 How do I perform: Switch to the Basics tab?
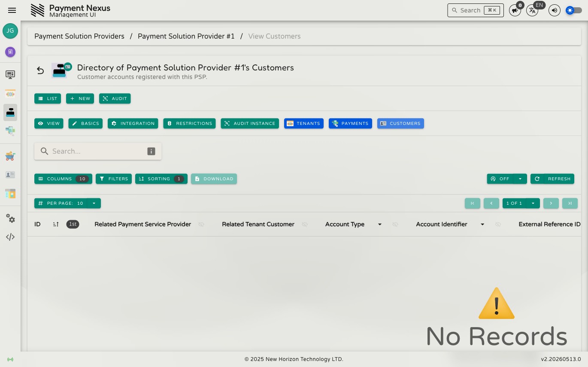point(85,124)
